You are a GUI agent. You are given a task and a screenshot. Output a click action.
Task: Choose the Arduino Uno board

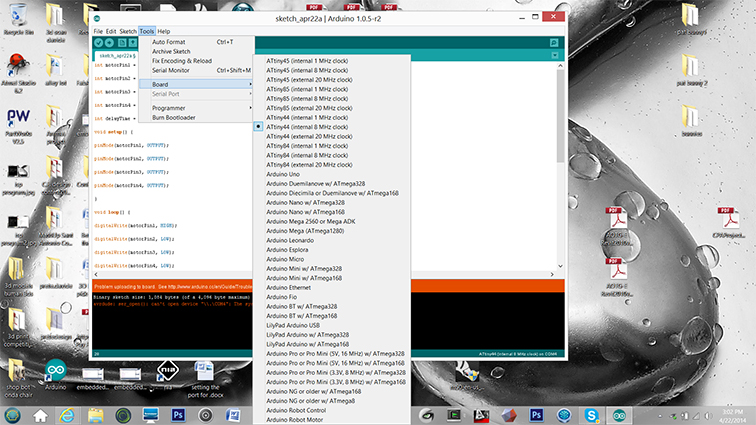point(283,174)
